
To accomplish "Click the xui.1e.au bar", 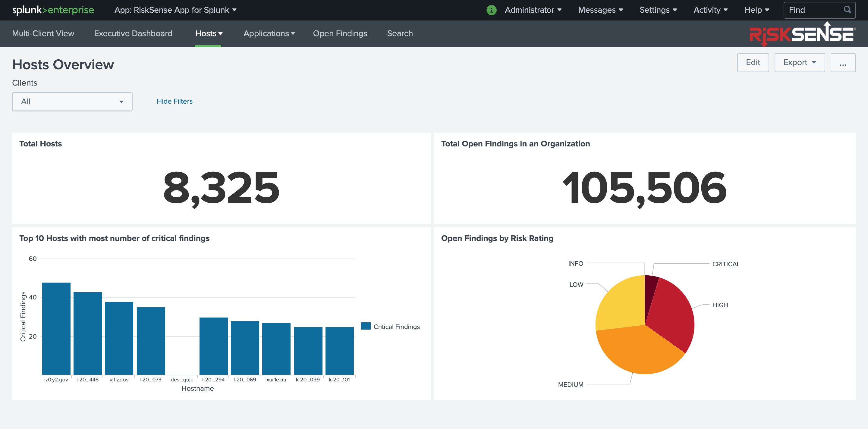I will (x=276, y=349).
